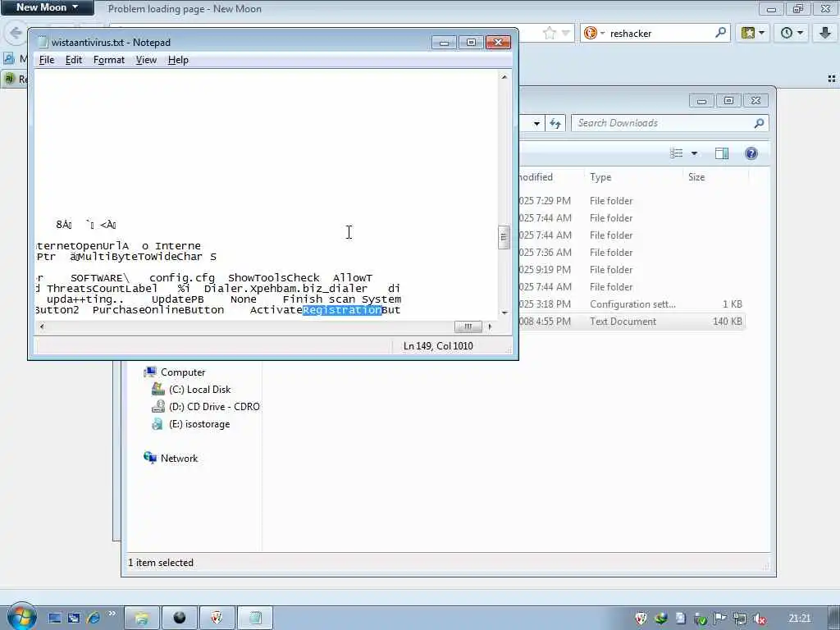The width and height of the screenshot is (840, 630).
Task: Launch Internet Explorer from quick launch
Action: (94, 618)
